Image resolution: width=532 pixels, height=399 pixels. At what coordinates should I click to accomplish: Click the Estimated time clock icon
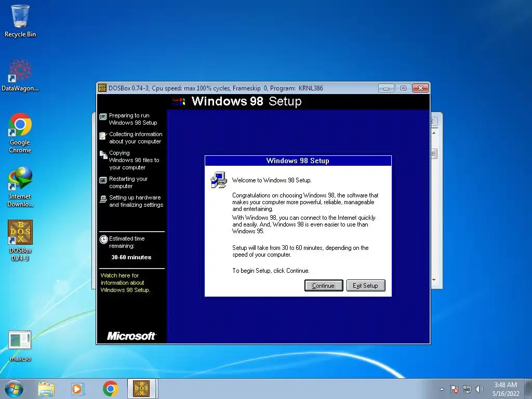tap(103, 240)
